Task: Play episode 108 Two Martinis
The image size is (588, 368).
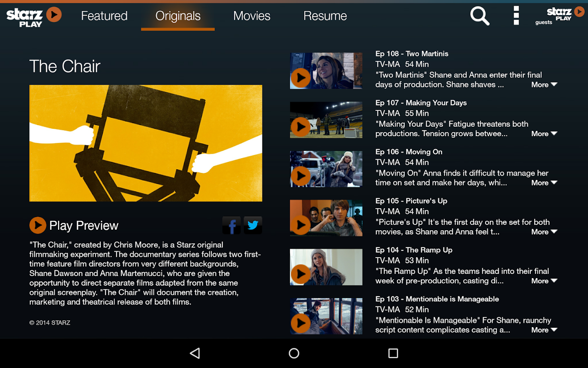Action: (x=301, y=78)
